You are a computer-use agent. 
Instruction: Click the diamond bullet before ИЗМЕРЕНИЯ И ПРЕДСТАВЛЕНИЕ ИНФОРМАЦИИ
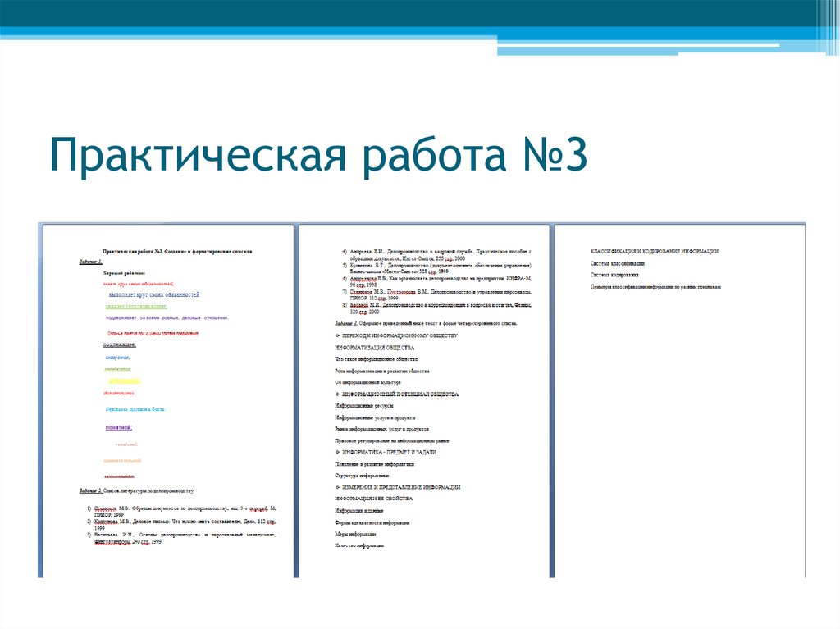pos(336,488)
